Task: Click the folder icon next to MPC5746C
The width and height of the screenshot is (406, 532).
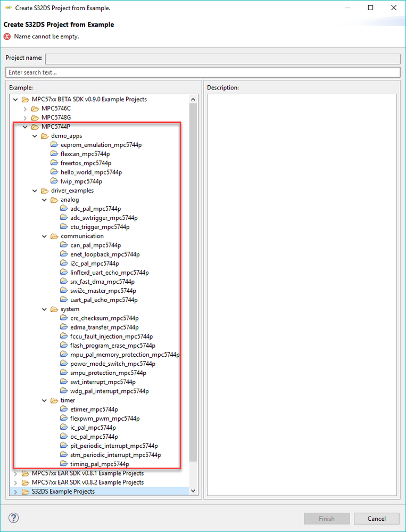Action: click(35, 109)
